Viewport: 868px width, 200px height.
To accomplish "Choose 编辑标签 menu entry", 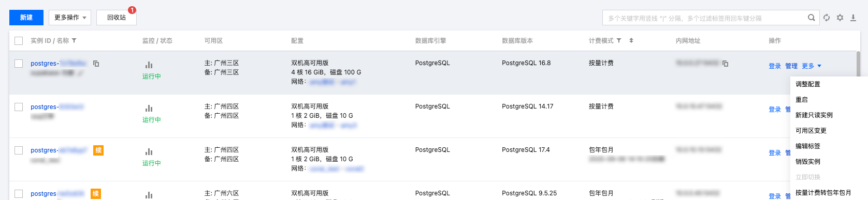I will point(808,146).
